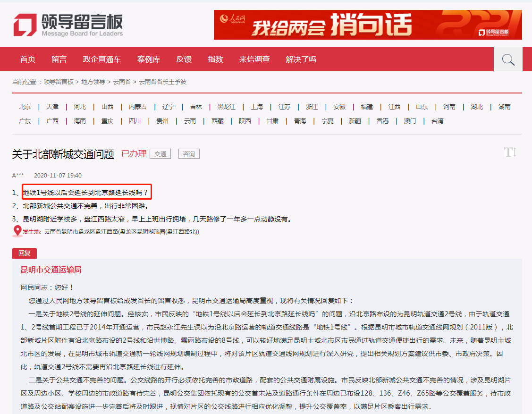The image size is (532, 414).
Task: Select province 西藏
Action: 217,121
